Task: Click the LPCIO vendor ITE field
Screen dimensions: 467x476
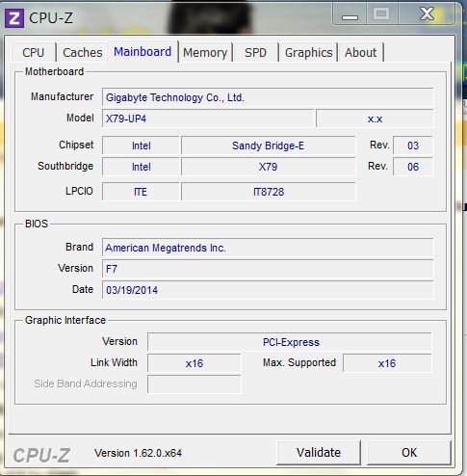Action: click(x=141, y=192)
